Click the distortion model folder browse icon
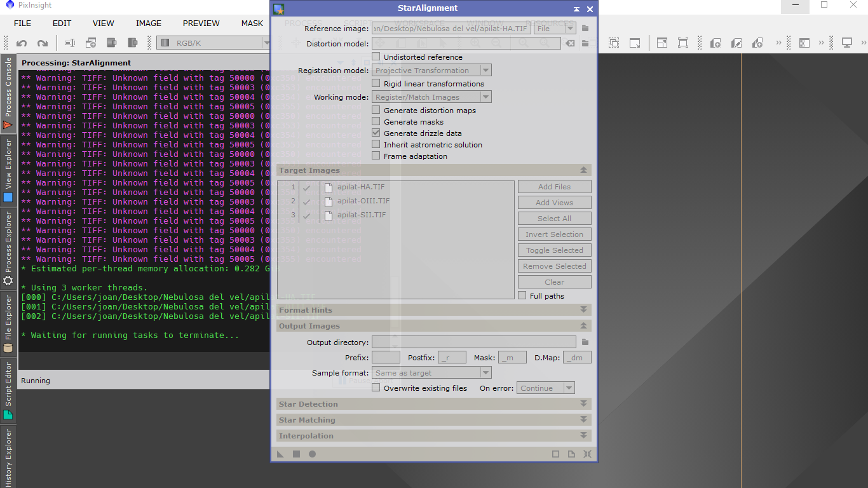The height and width of the screenshot is (488, 868). pyautogui.click(x=585, y=43)
